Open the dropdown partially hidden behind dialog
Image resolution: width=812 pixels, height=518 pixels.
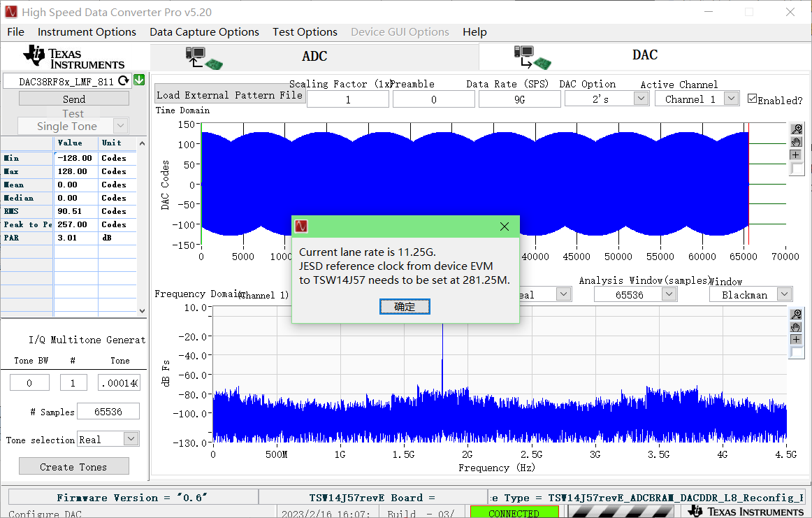pyautogui.click(x=563, y=294)
